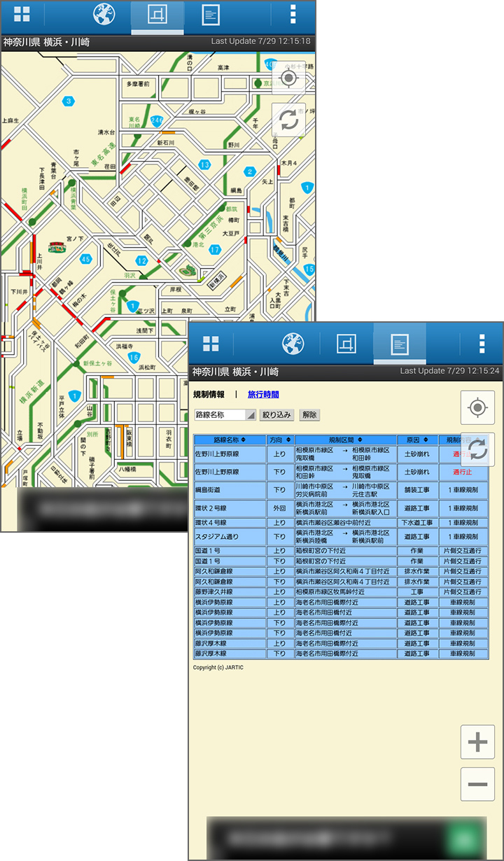This screenshot has width=504, height=861.
Task: Sort table by 方向 column header
Action: pos(279,440)
